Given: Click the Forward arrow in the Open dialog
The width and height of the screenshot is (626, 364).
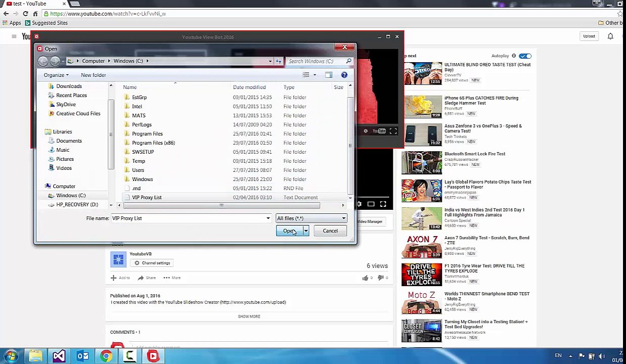Looking at the screenshot, I should (55, 61).
